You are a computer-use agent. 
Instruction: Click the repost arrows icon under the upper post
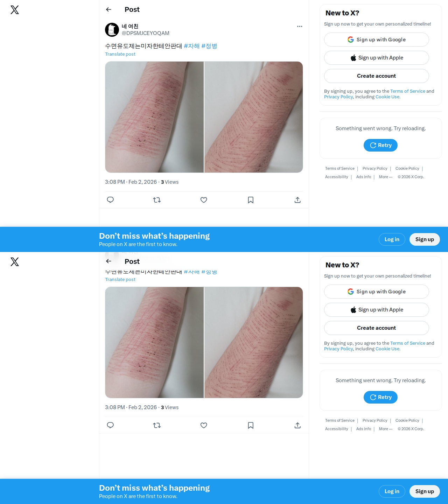157,200
